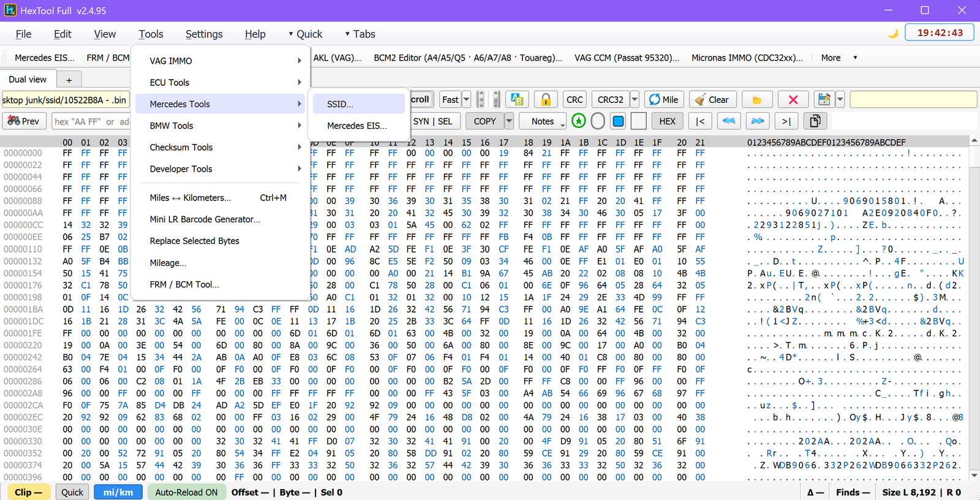980x500 pixels.
Task: Expand the ECU Tools submenu
Action: coord(220,82)
